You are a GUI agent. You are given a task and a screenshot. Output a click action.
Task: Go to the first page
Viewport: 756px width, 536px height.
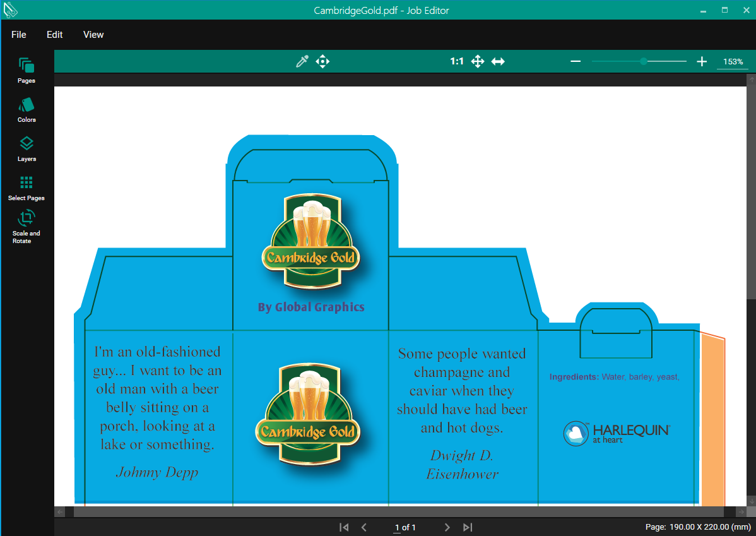point(344,527)
